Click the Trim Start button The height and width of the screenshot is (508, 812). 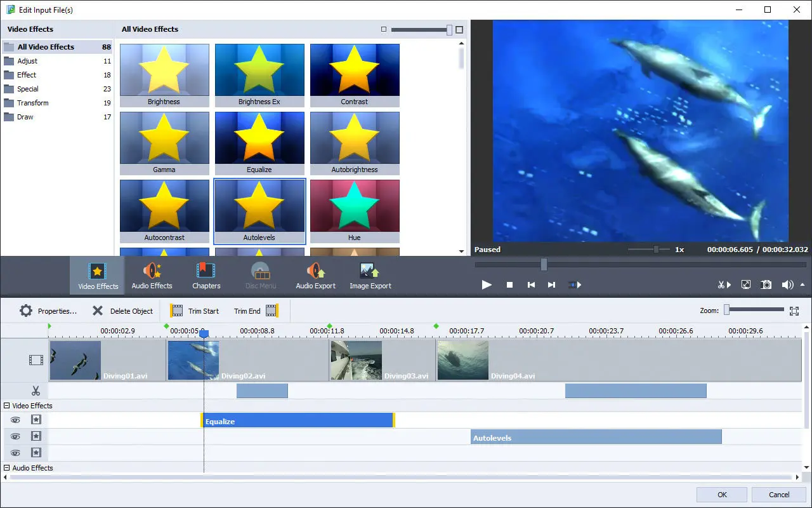[195, 311]
